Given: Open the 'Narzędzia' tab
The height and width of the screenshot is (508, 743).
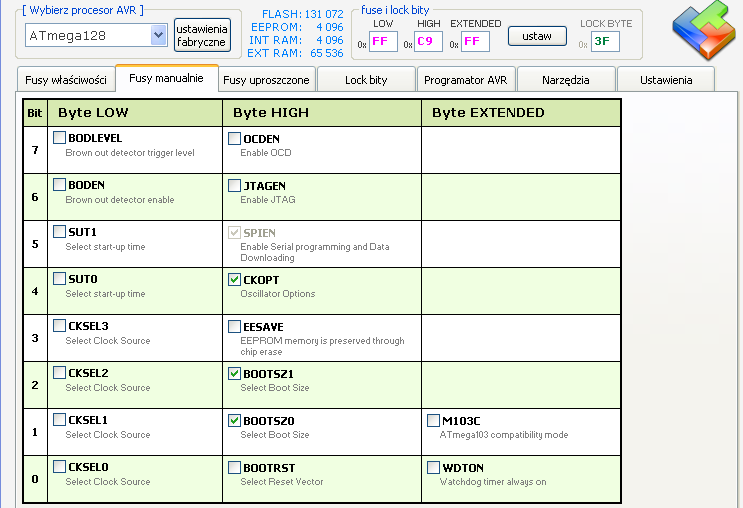Looking at the screenshot, I should 566,79.
